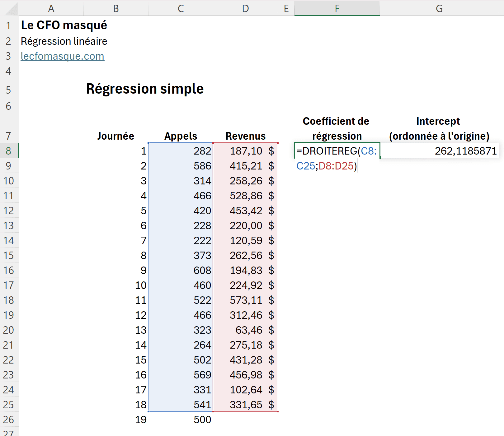Screen dimensions: 504x436
Task: Select row 26 header
Action: 9,420
